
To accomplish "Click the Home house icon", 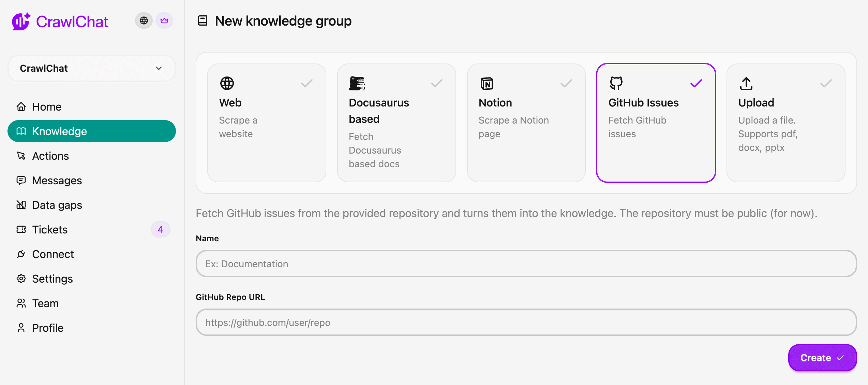I will [x=21, y=106].
